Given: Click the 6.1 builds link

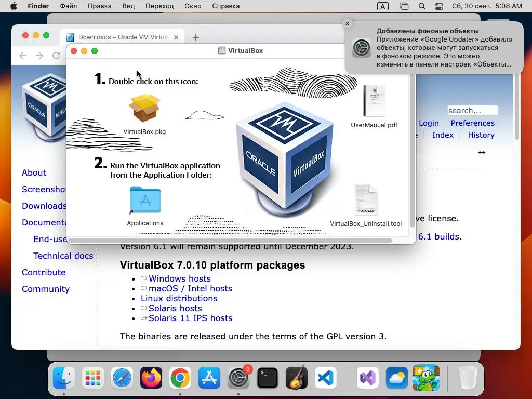Looking at the screenshot, I should [440, 236].
